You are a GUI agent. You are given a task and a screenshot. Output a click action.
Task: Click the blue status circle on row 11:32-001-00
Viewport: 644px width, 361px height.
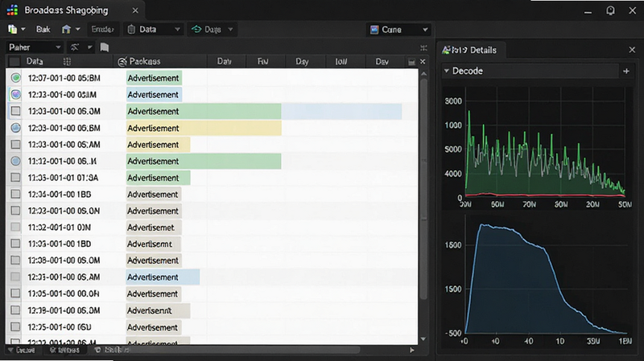pyautogui.click(x=15, y=162)
